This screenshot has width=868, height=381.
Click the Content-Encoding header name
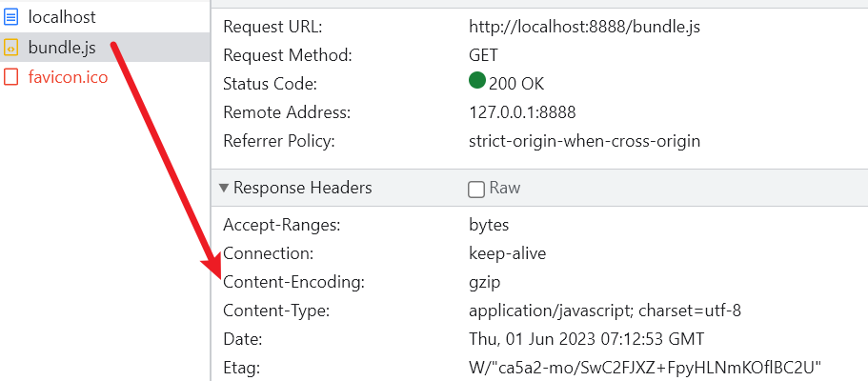coord(294,283)
